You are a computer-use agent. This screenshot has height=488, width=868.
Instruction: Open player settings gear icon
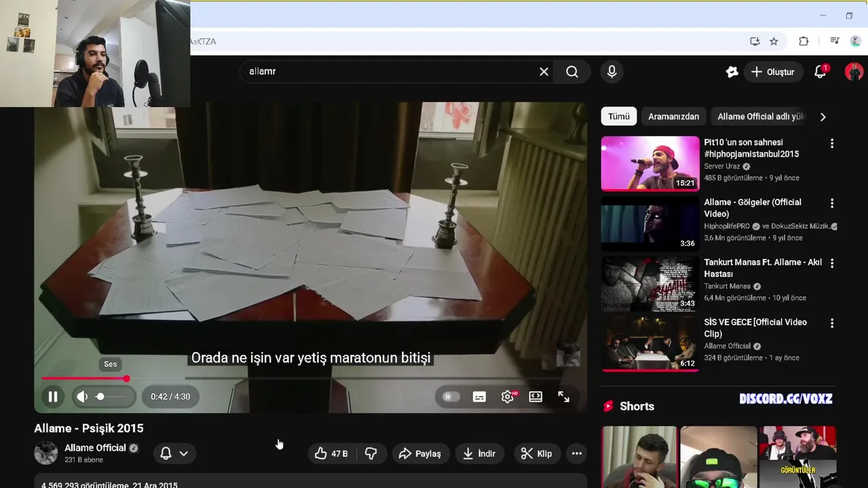pyautogui.click(x=507, y=396)
